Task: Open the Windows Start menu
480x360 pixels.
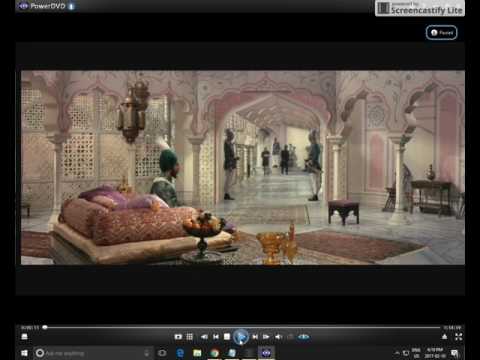Action: [x=24, y=353]
